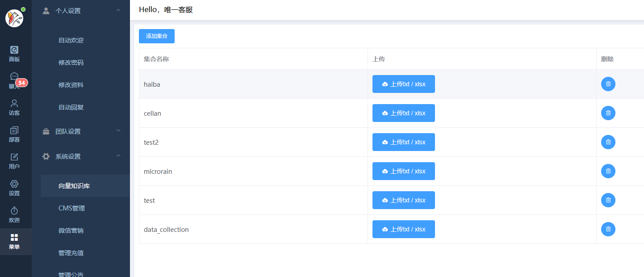Select 向量知识库 menu item
This screenshot has height=277, width=644.
point(74,186)
